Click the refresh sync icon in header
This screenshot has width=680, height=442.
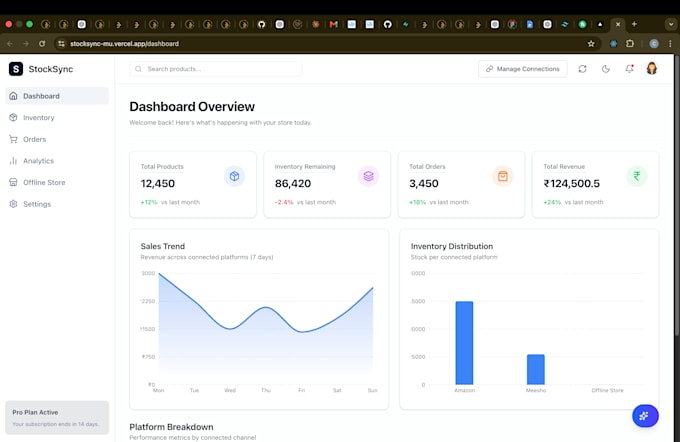point(582,69)
